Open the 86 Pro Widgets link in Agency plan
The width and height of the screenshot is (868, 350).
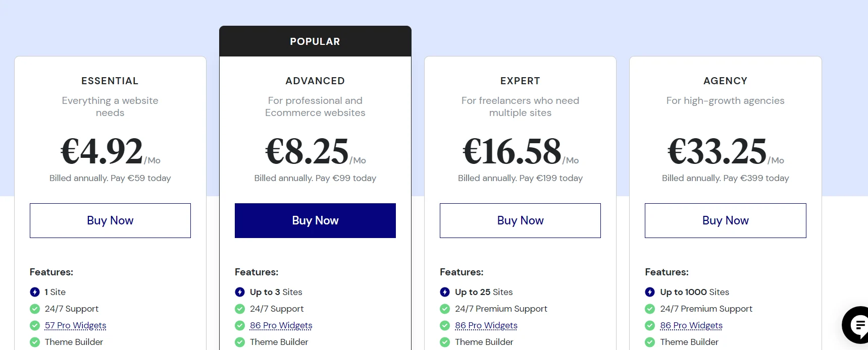coord(691,325)
